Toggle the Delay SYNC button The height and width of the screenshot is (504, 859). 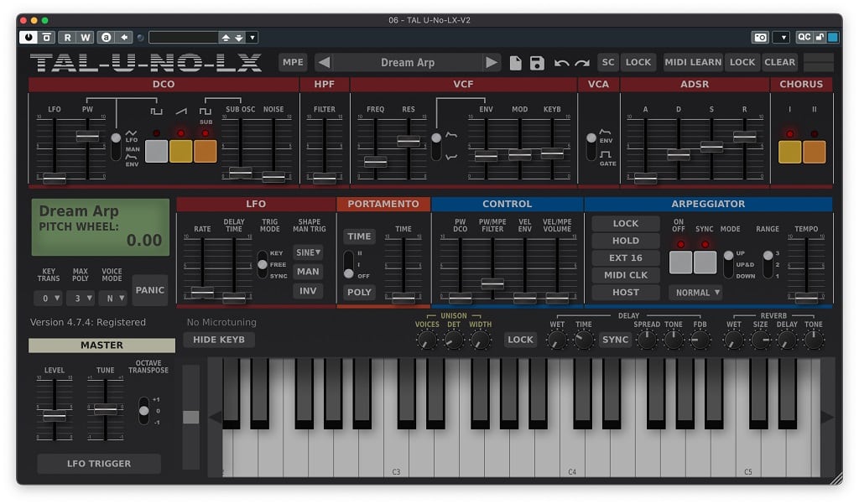tap(615, 340)
